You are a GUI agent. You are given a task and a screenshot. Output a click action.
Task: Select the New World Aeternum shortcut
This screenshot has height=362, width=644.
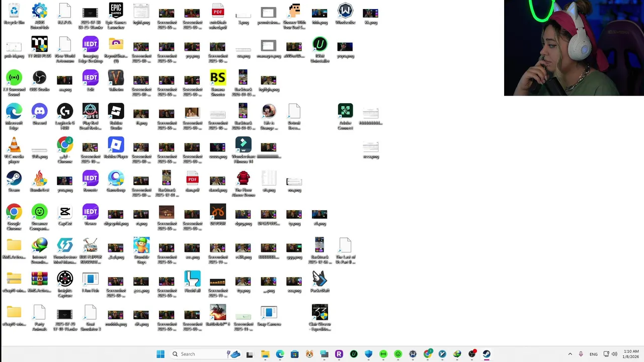[65, 50]
